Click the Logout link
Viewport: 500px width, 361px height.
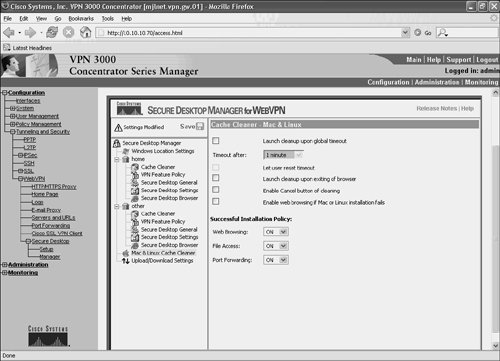tap(487, 60)
